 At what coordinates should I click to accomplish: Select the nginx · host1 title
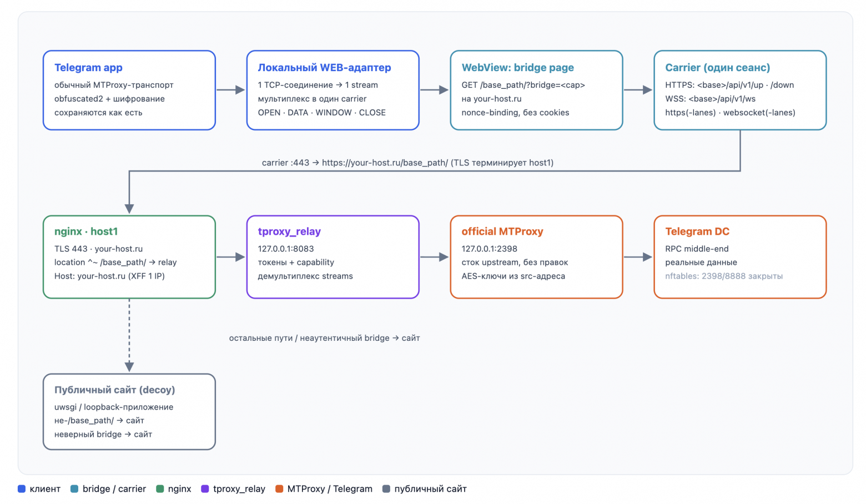86,231
